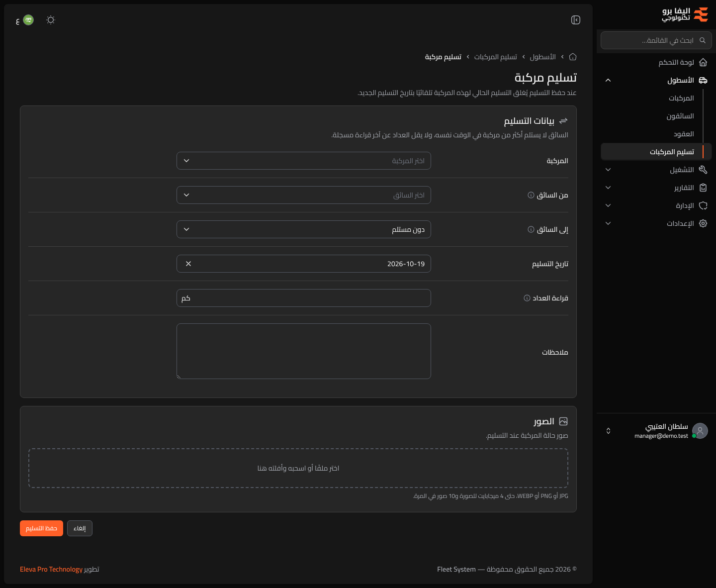
Task: Click the التقارير clipboard icon
Action: (703, 188)
